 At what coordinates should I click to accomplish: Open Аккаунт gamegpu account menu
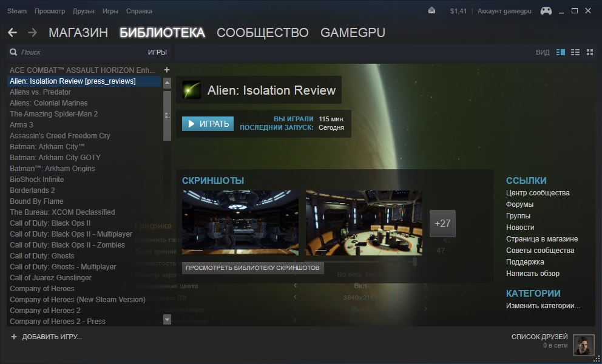(x=504, y=11)
